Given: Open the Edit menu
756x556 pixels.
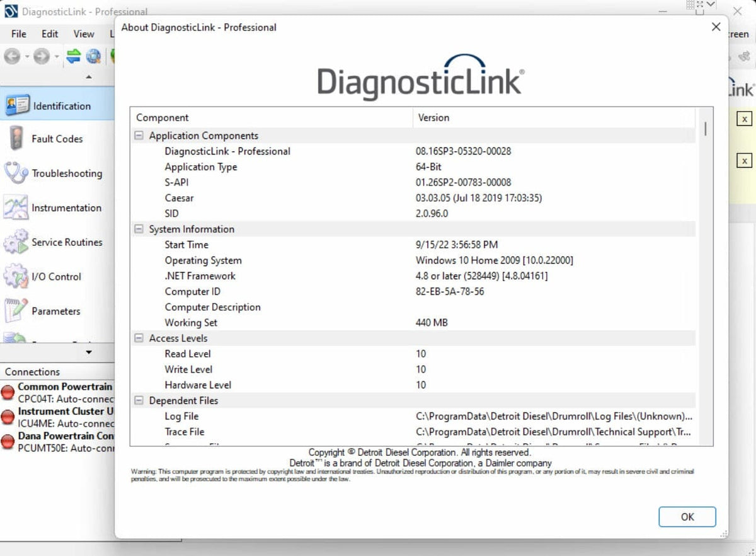Looking at the screenshot, I should pyautogui.click(x=50, y=34).
